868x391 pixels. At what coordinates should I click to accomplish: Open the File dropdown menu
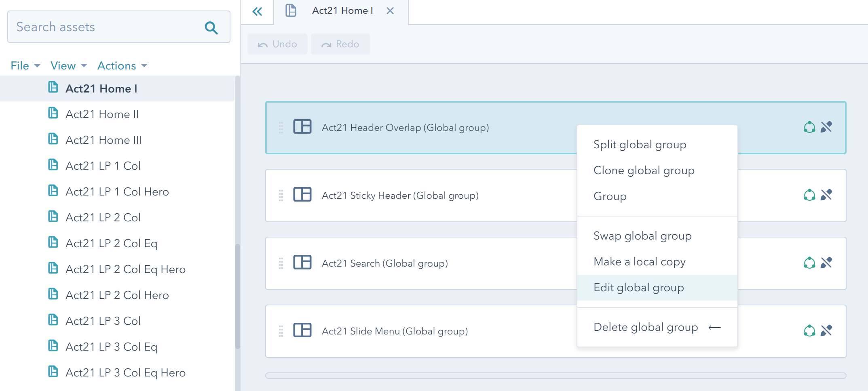coord(25,65)
